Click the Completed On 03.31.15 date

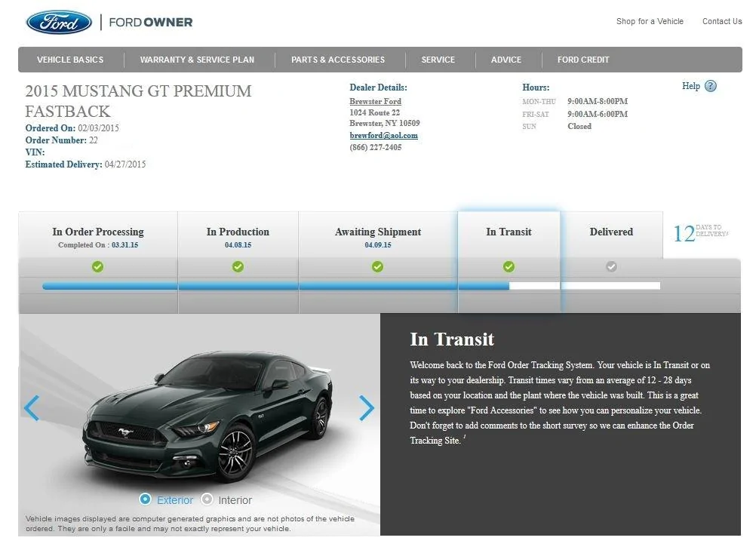[98, 245]
